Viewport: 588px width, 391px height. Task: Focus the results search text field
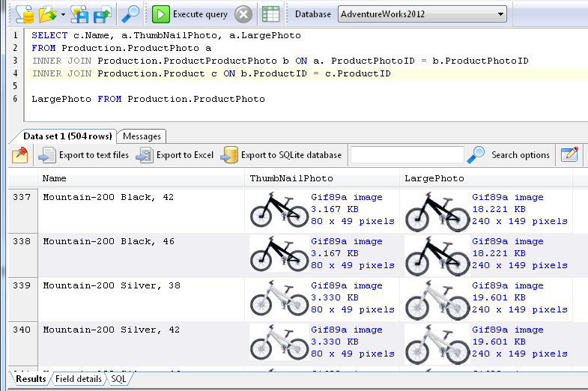point(407,155)
